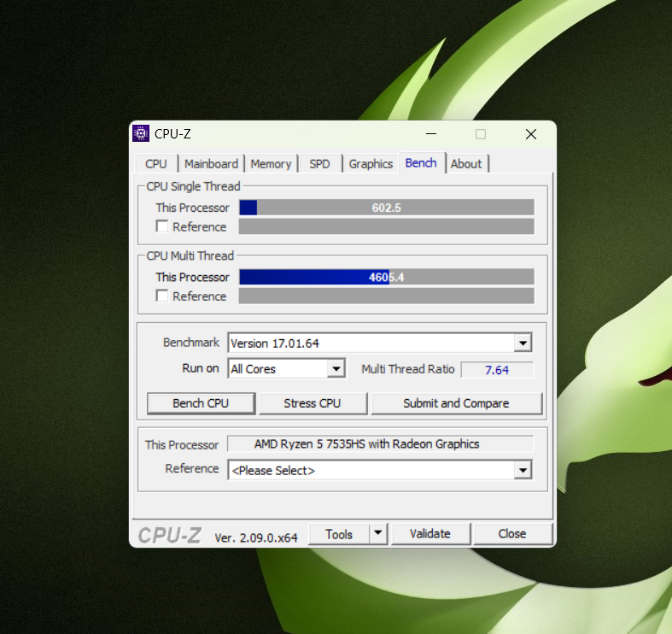This screenshot has width=672, height=634.
Task: Enable Single Thread Reference checkbox
Action: 162,226
